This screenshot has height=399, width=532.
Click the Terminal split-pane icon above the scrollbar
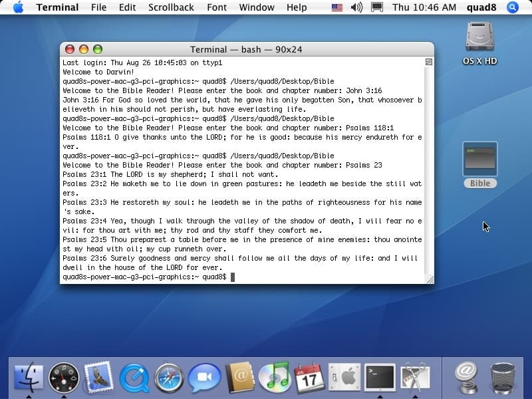(429, 62)
